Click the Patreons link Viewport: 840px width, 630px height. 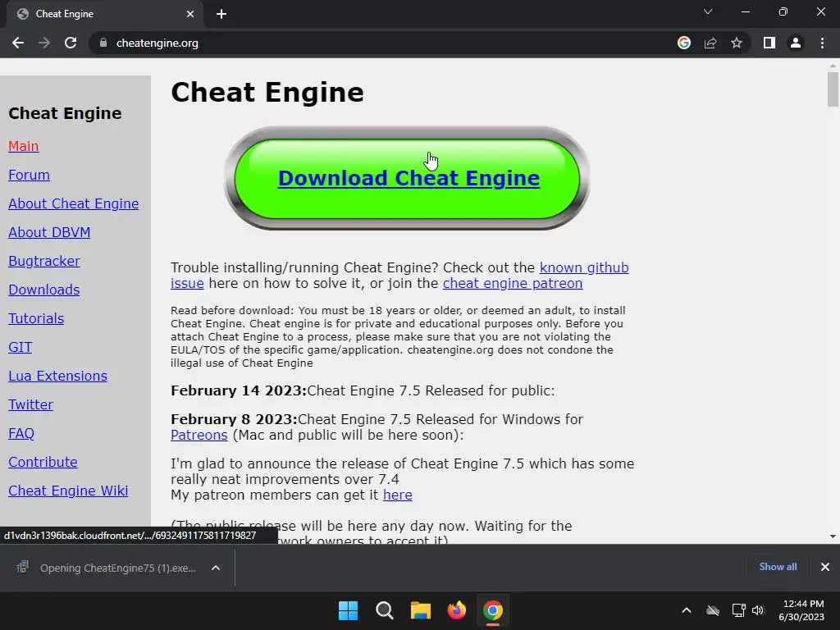point(199,435)
